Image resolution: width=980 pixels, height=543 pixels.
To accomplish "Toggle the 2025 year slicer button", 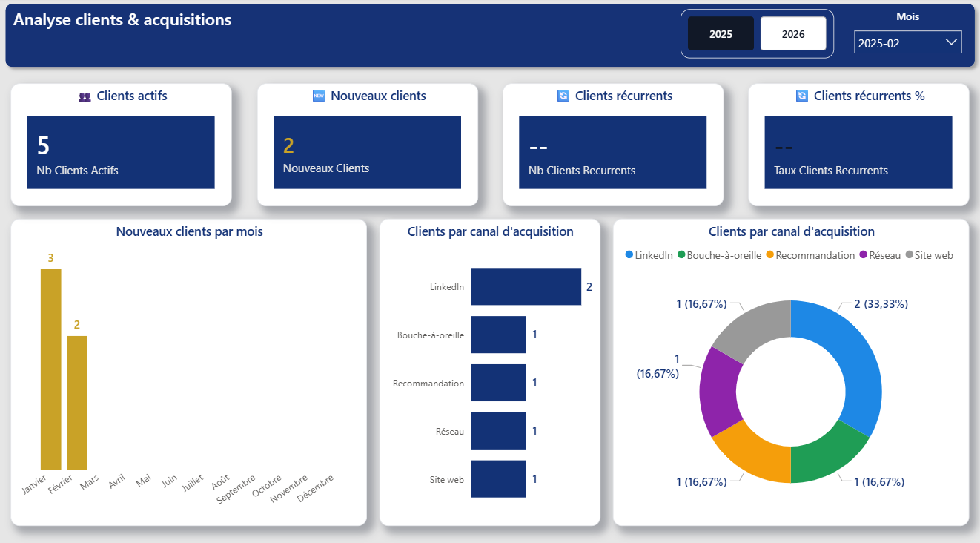I will coord(721,33).
